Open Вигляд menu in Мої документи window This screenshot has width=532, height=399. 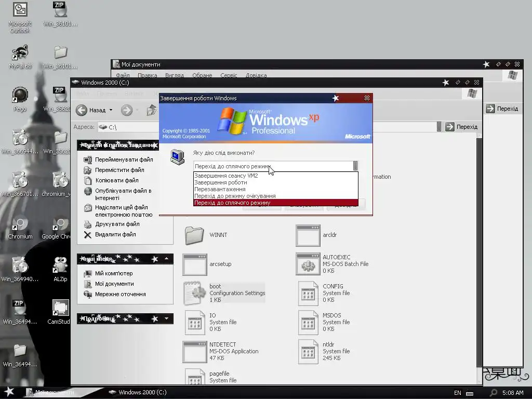pos(175,75)
